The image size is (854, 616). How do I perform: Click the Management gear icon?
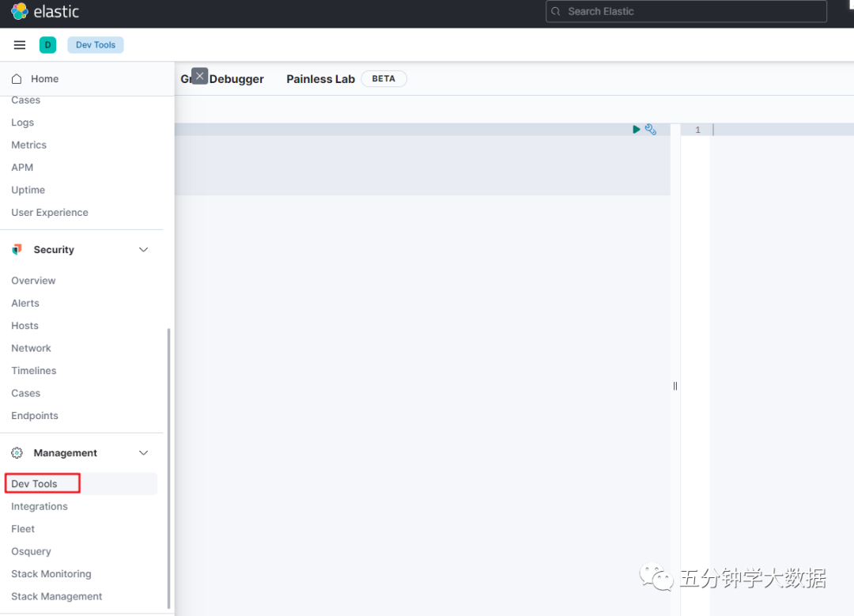click(17, 453)
